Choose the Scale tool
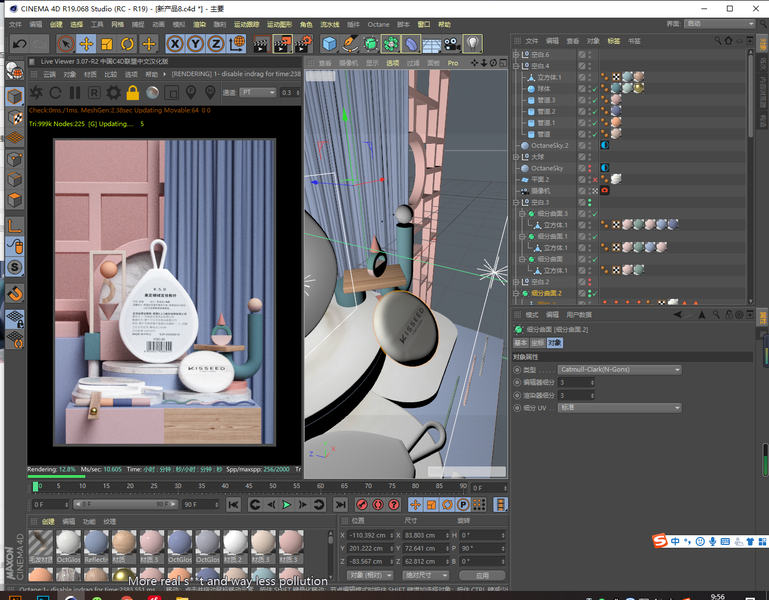 [x=107, y=44]
